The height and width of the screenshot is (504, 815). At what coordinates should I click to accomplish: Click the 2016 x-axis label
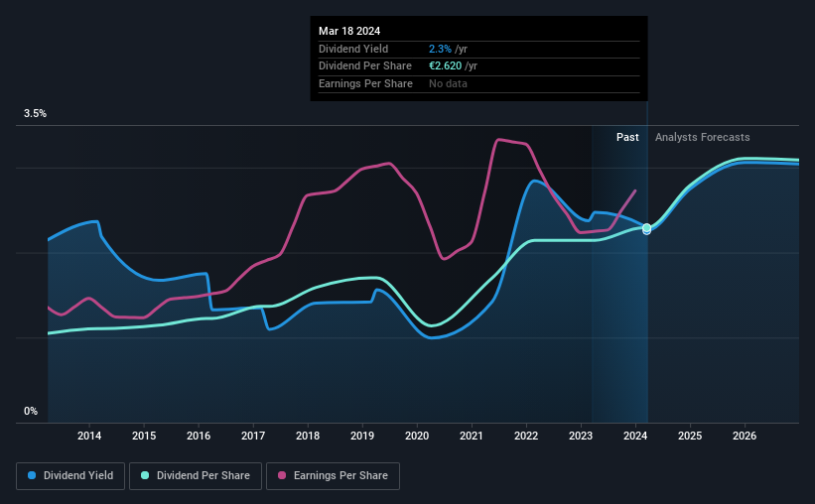pos(199,436)
